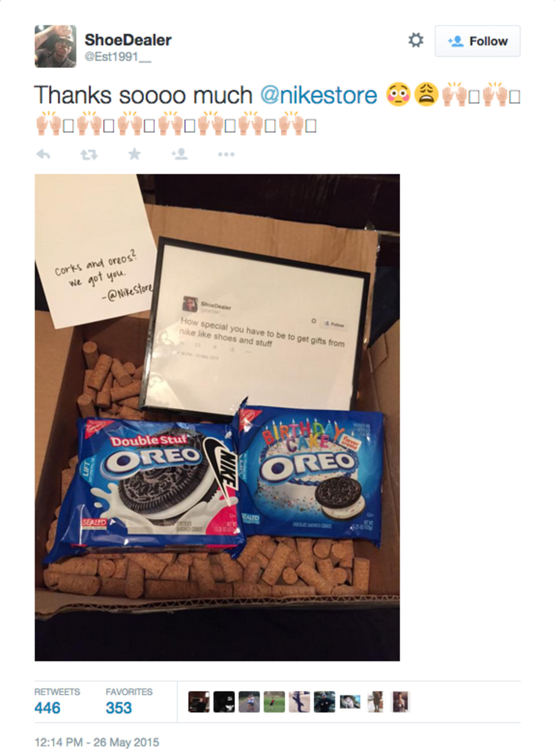The image size is (555, 756).
Task: Click the follow-user icon under the tweet
Action: (179, 154)
